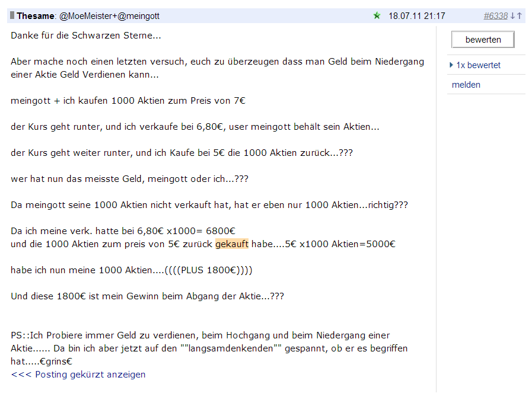
Task: Click the gray marker icon beside Thesame
Action: pos(11,16)
